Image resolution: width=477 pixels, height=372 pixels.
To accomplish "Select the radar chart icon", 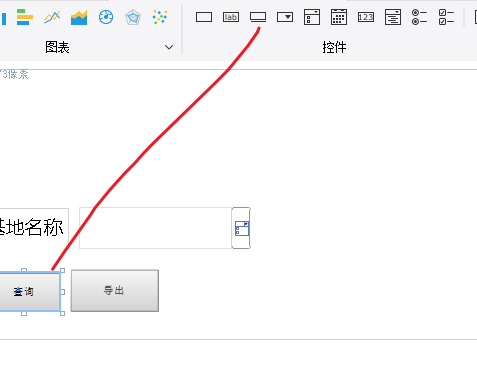I will pos(133,17).
